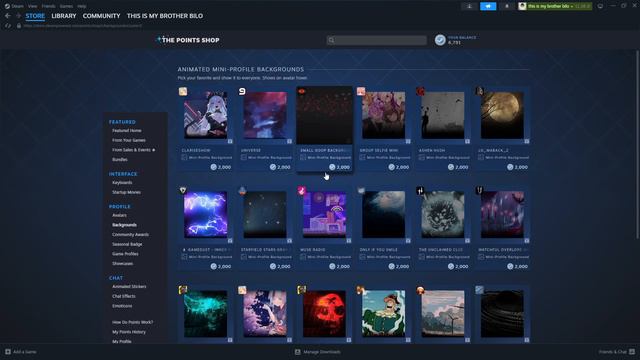640x360 pixels.
Task: Go back with the navigation arrow
Action: click(7, 16)
